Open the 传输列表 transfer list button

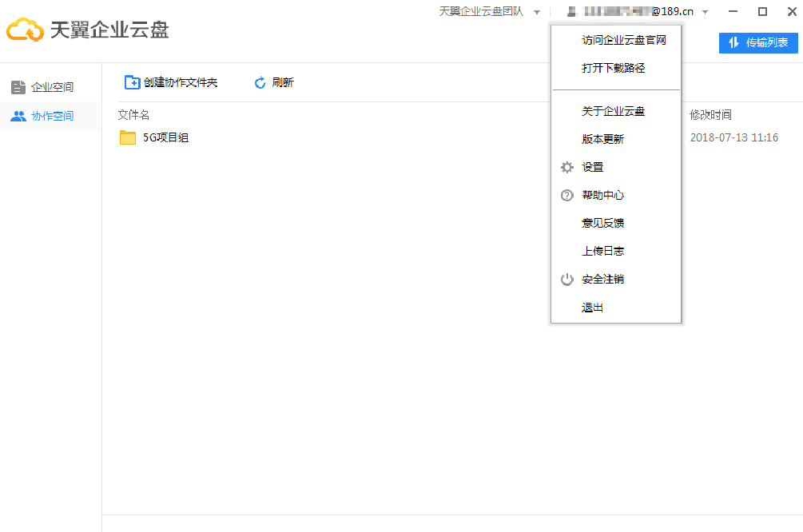point(758,42)
